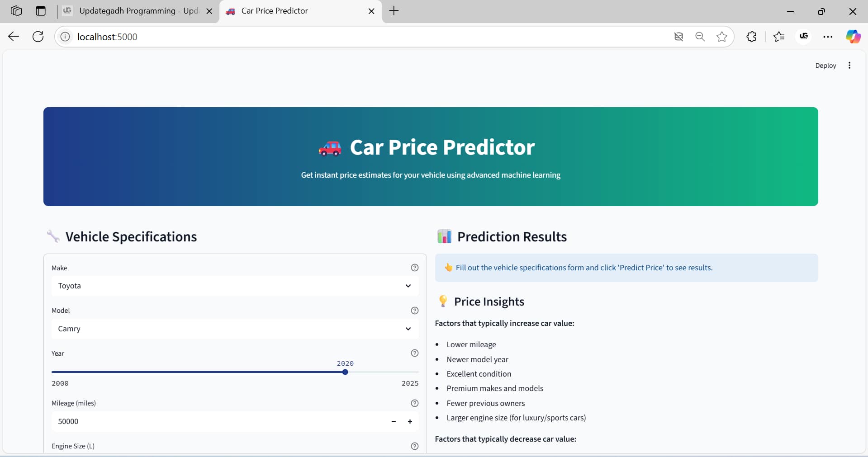Open the Model dropdown showing Camry

pos(234,329)
